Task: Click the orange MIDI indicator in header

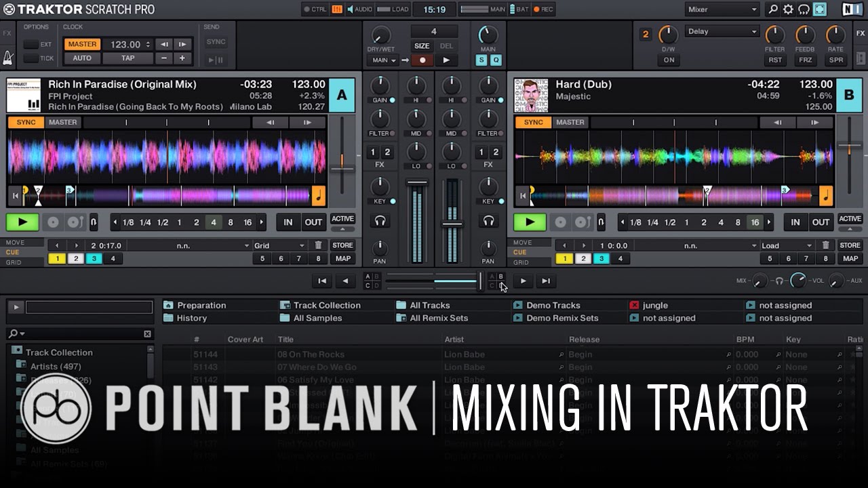Action: tap(336, 9)
